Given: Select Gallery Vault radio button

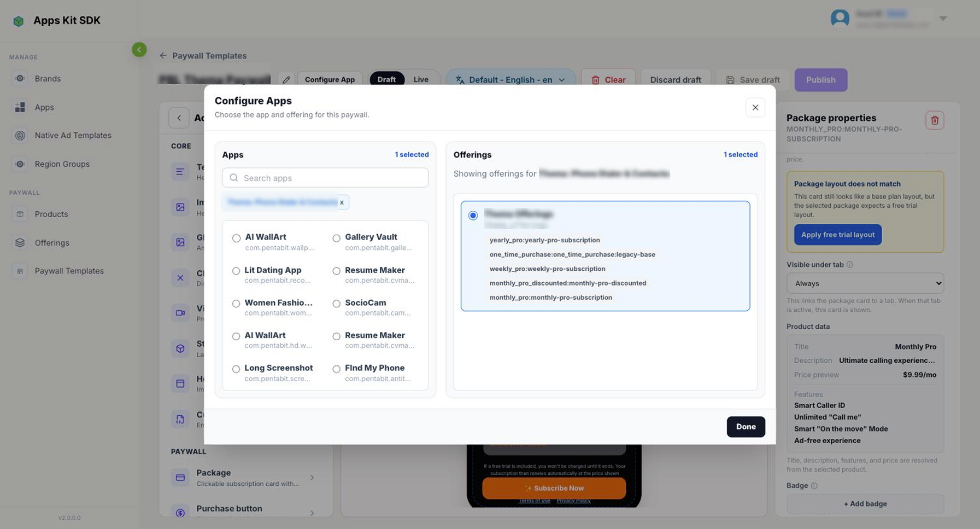Looking at the screenshot, I should (x=336, y=238).
